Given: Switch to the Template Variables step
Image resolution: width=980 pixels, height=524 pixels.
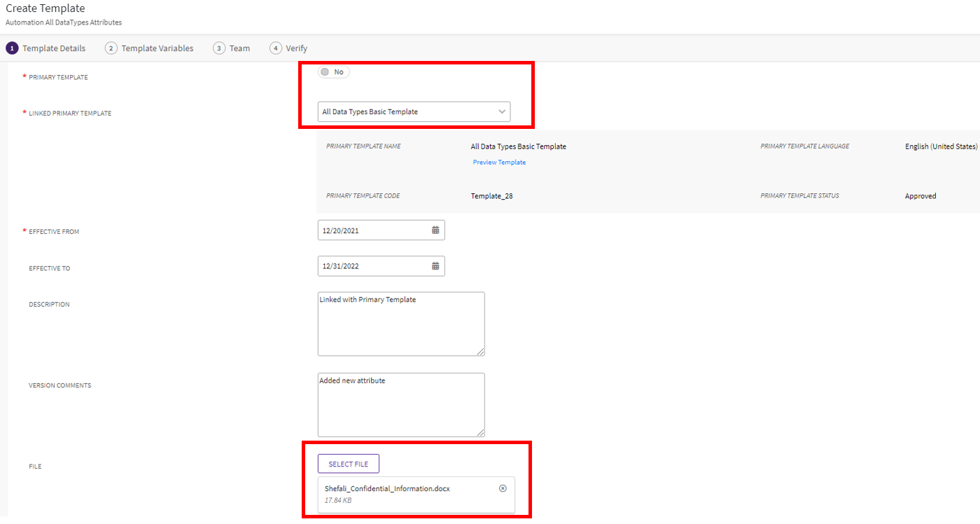Looking at the screenshot, I should 157,48.
